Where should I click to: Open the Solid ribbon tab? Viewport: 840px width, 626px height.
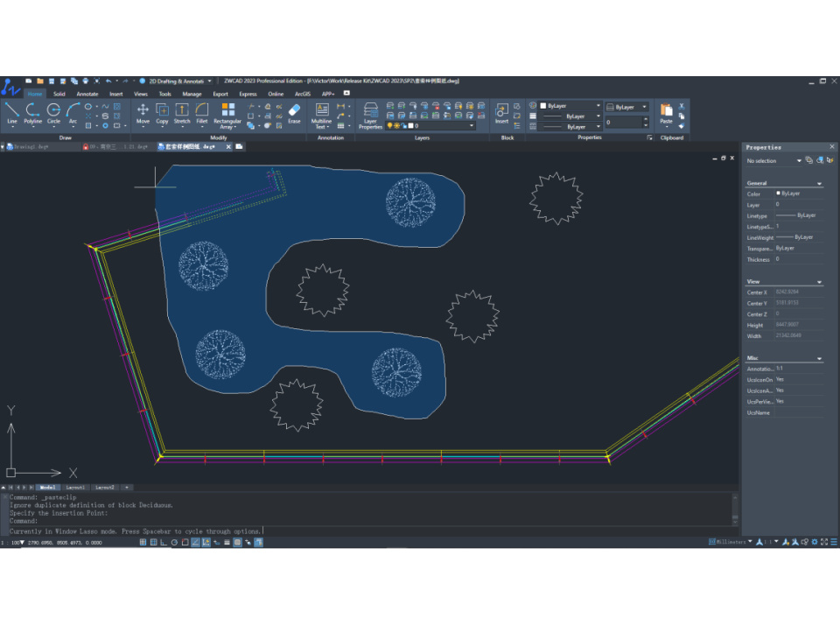click(59, 94)
